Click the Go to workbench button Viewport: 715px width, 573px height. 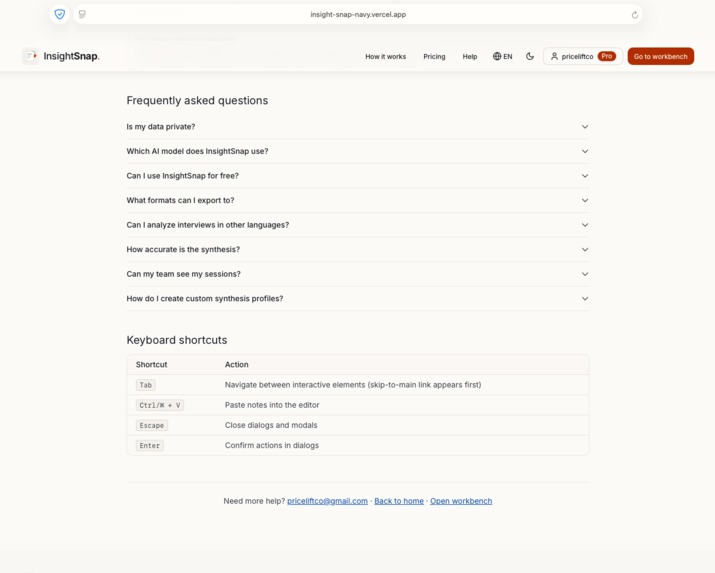tap(660, 57)
